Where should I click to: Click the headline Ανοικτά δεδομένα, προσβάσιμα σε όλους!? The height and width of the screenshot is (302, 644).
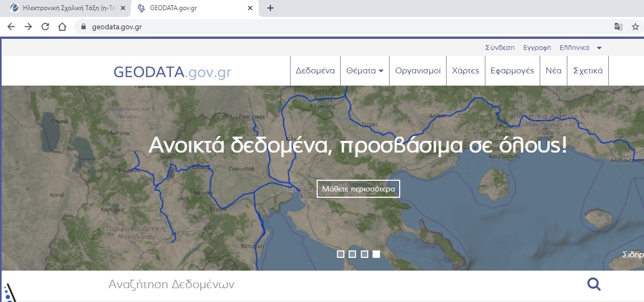[x=358, y=145]
